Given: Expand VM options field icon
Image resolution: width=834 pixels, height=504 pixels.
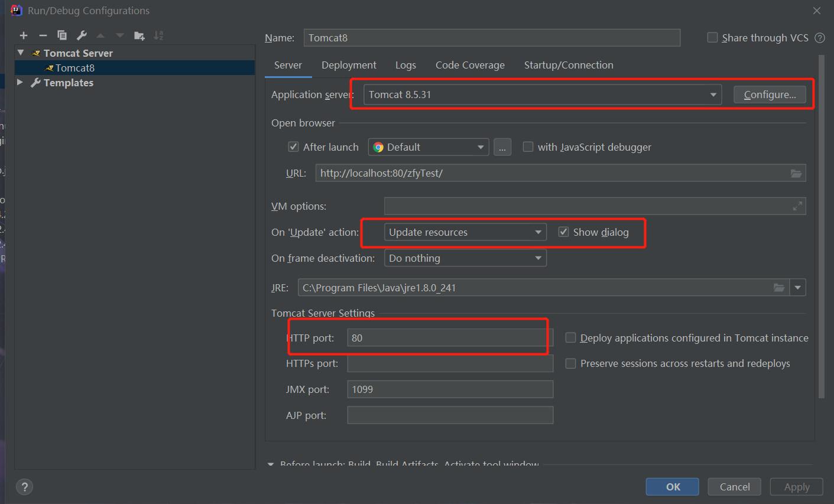Looking at the screenshot, I should click(797, 206).
